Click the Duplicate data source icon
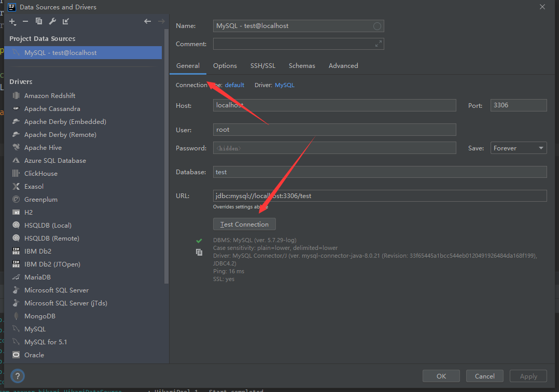 coord(39,21)
